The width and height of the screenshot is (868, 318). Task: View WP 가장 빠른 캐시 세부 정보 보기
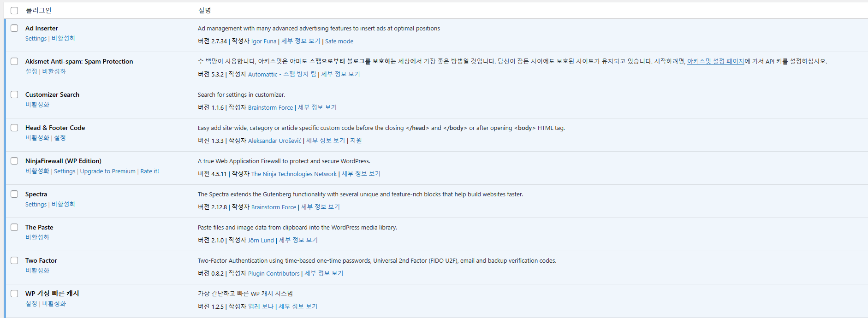coord(298,307)
